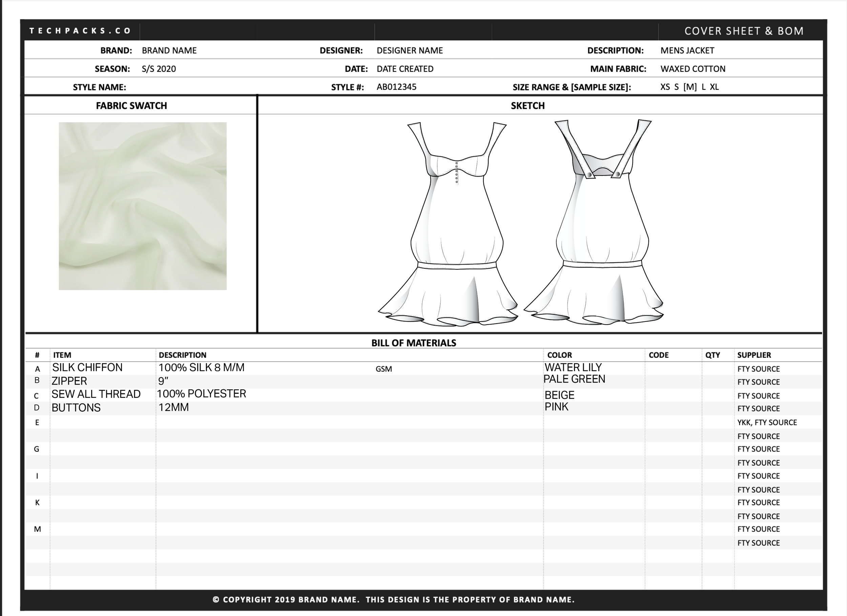Click the DESIGNER NAME field
Viewport: 847px width, 616px height.
(409, 50)
